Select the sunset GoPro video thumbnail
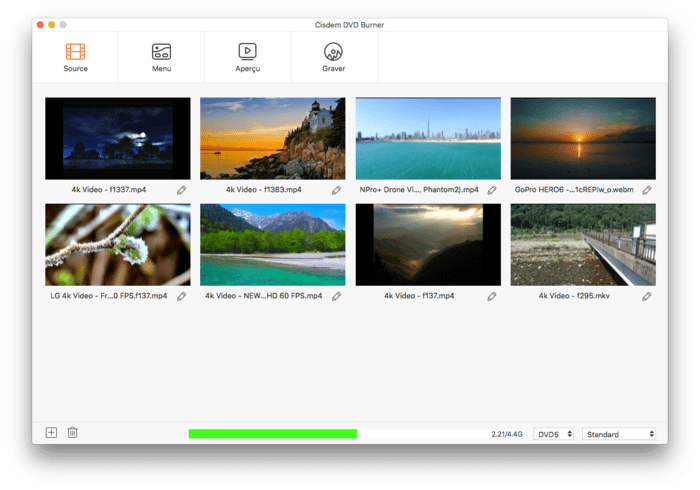Screen dimensions: 700x490 click(x=583, y=138)
